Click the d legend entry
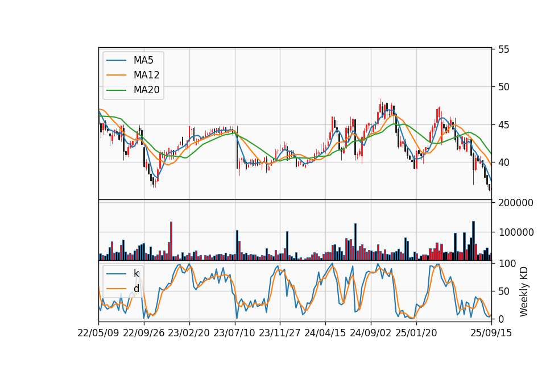Viewport: 546px width, 392px height. [x=136, y=289]
